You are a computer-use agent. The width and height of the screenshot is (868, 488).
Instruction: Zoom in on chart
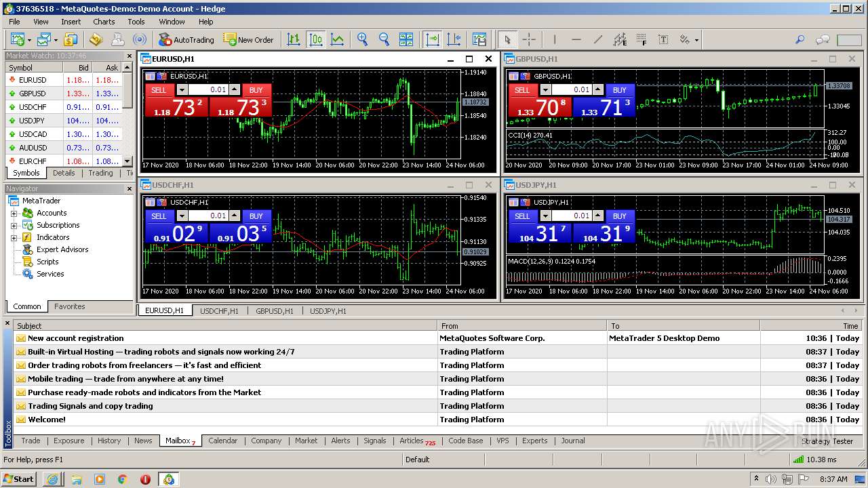[x=363, y=40]
